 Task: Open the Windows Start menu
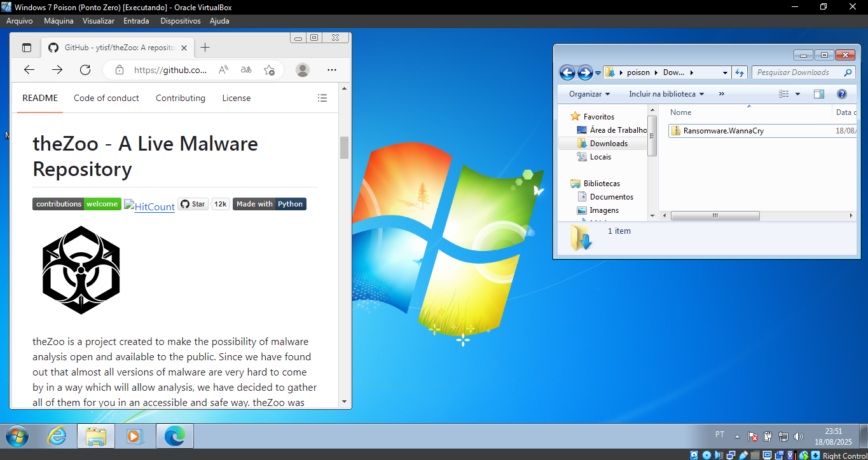[x=17, y=436]
